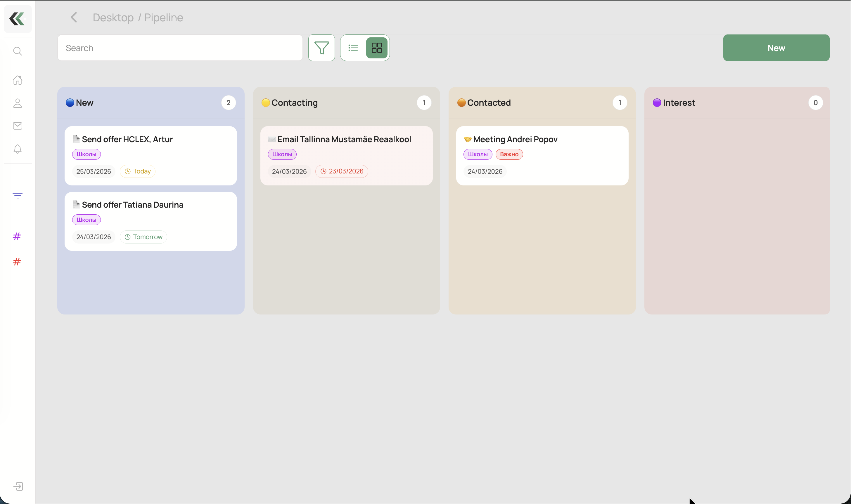Open search from the left sidebar
851x504 pixels.
(x=17, y=51)
